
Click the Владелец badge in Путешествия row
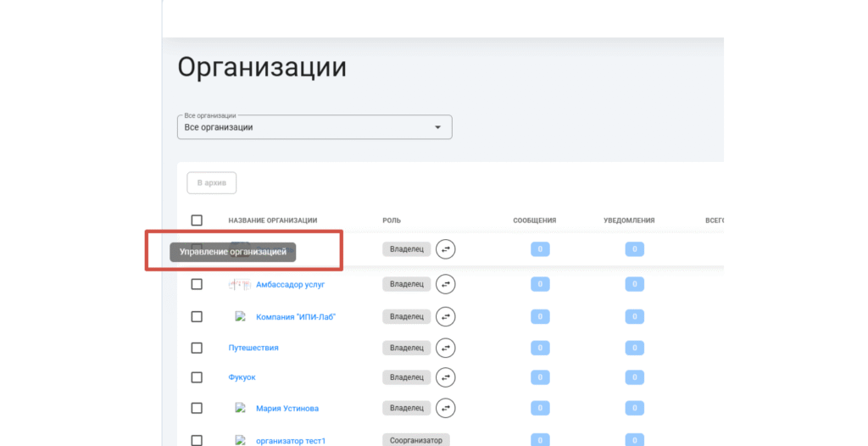[406, 348]
